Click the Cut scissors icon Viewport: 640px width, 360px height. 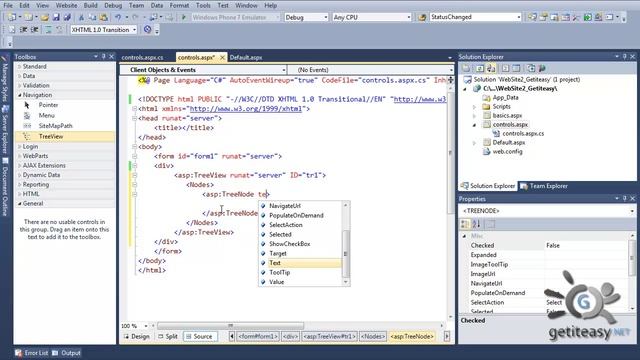[x=81, y=17]
